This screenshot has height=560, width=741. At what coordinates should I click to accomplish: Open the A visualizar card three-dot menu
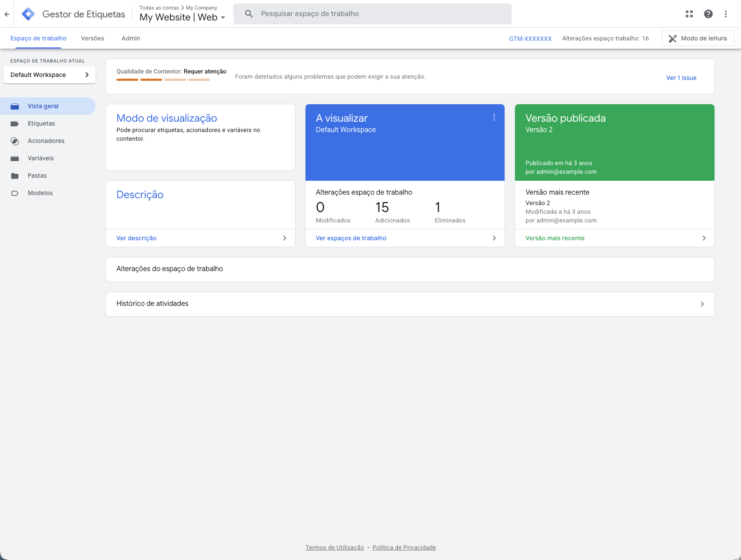(x=494, y=118)
